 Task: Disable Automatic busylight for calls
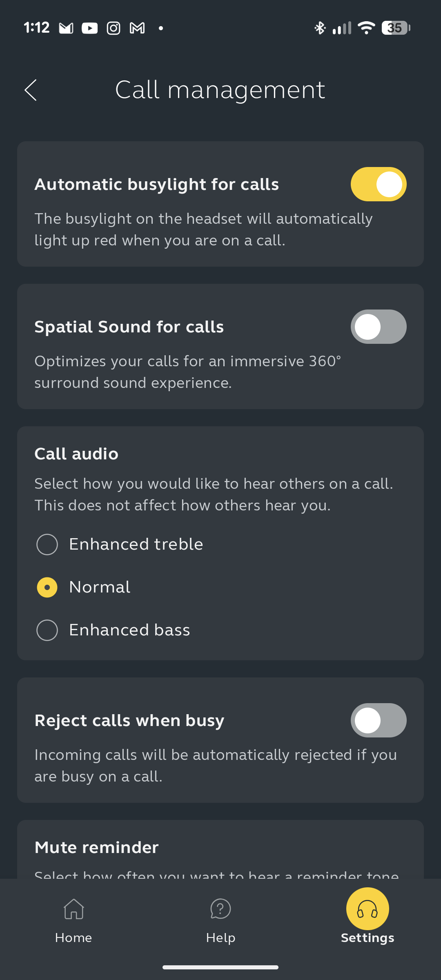click(x=378, y=184)
